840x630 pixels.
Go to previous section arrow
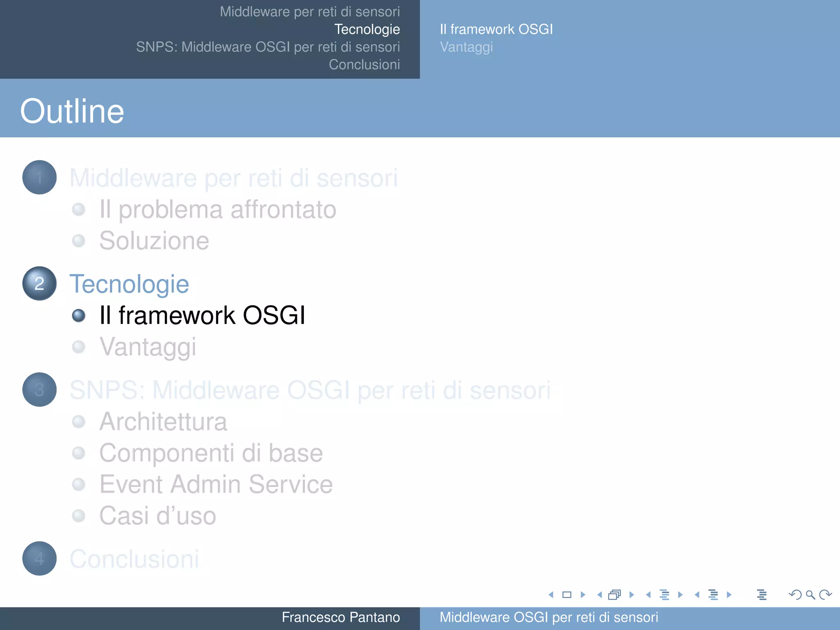[697, 595]
